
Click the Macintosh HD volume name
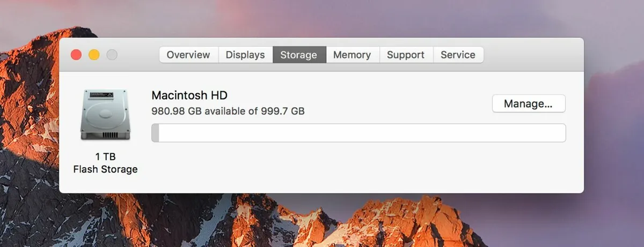(189, 95)
